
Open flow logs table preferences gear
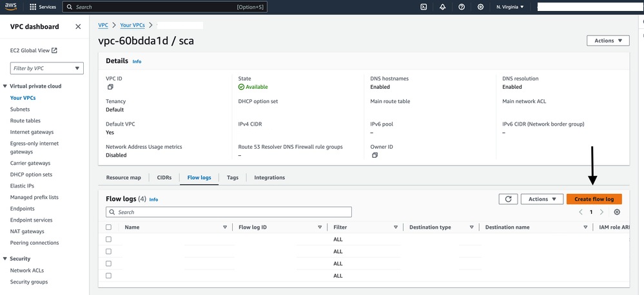[x=617, y=212]
